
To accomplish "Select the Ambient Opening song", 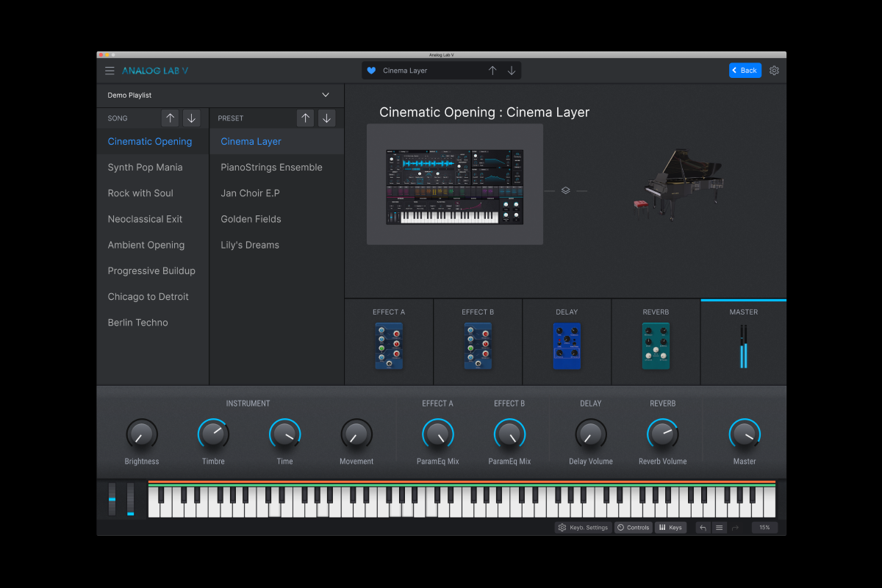I will 153,245.
